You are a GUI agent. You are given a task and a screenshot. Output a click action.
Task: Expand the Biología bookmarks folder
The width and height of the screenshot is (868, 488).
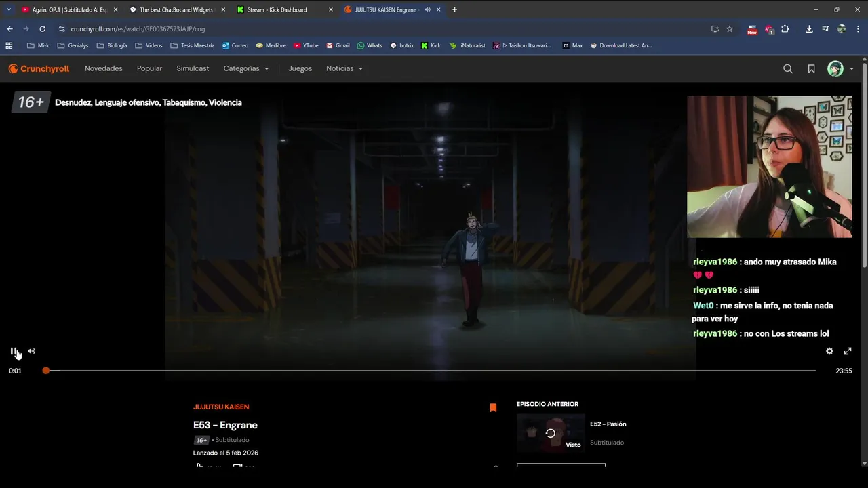coord(112,45)
